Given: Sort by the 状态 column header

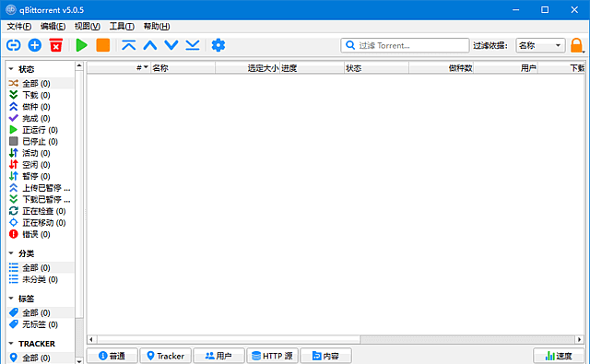Looking at the screenshot, I should 377,68.
